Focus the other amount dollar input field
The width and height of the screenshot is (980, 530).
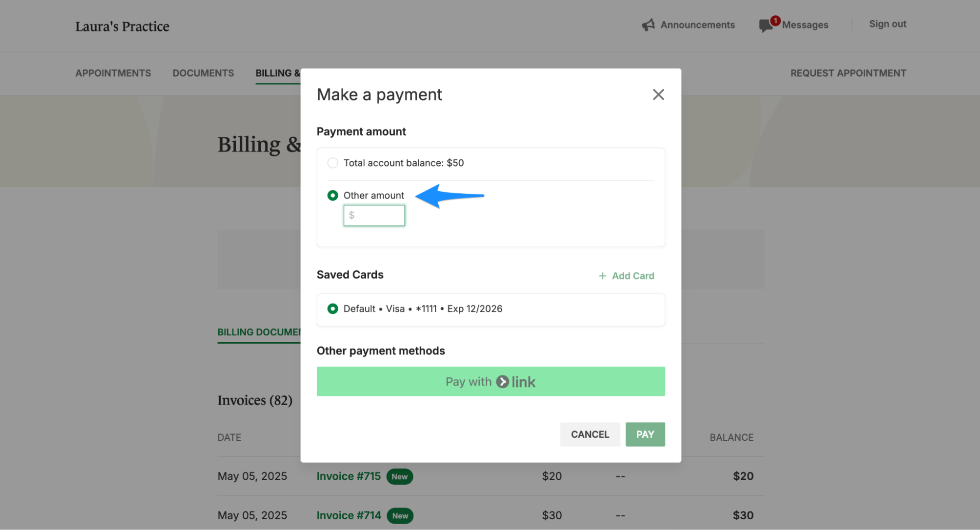[x=374, y=216]
